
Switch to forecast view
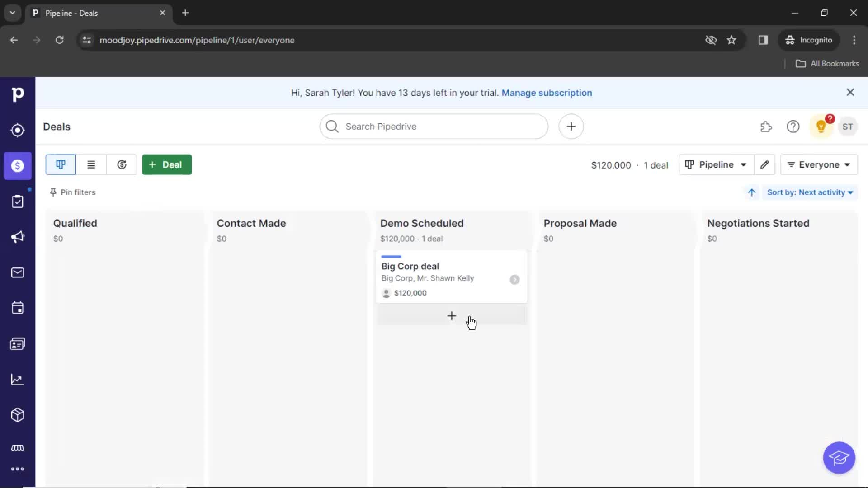[122, 164]
